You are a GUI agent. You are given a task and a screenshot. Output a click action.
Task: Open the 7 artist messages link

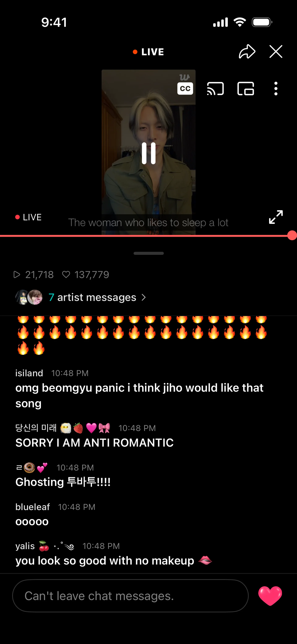click(x=93, y=297)
